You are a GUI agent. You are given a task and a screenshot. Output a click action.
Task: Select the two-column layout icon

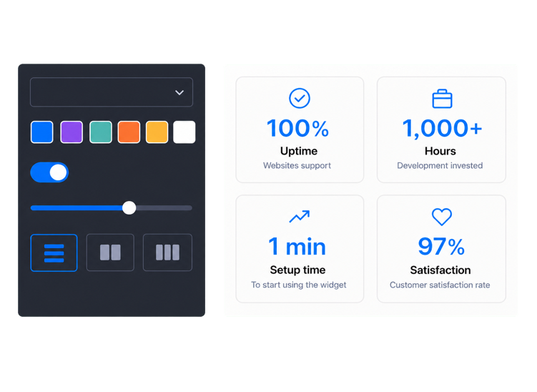point(110,253)
